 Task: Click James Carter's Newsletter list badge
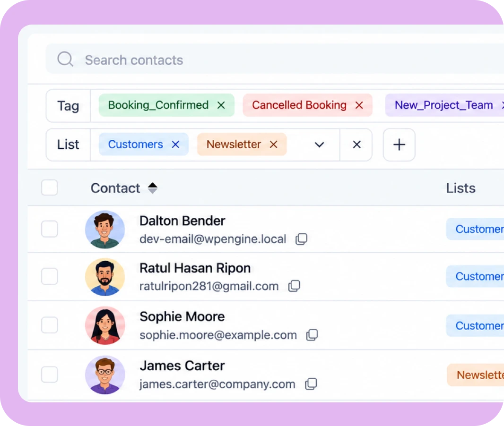click(x=476, y=375)
